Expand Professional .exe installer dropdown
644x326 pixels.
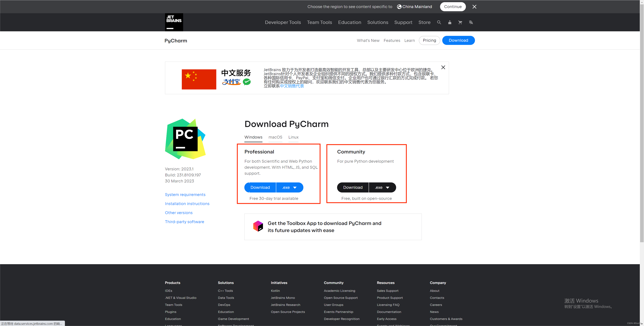coord(289,187)
